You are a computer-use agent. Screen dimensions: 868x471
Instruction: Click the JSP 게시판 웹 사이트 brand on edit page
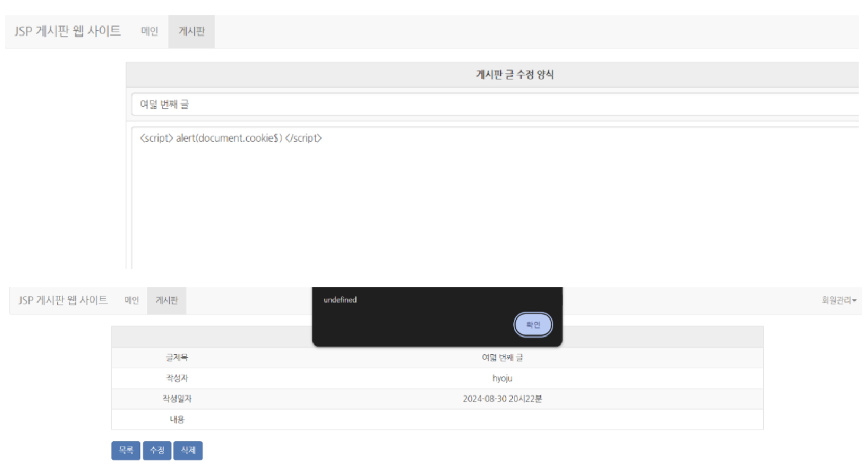coord(68,32)
